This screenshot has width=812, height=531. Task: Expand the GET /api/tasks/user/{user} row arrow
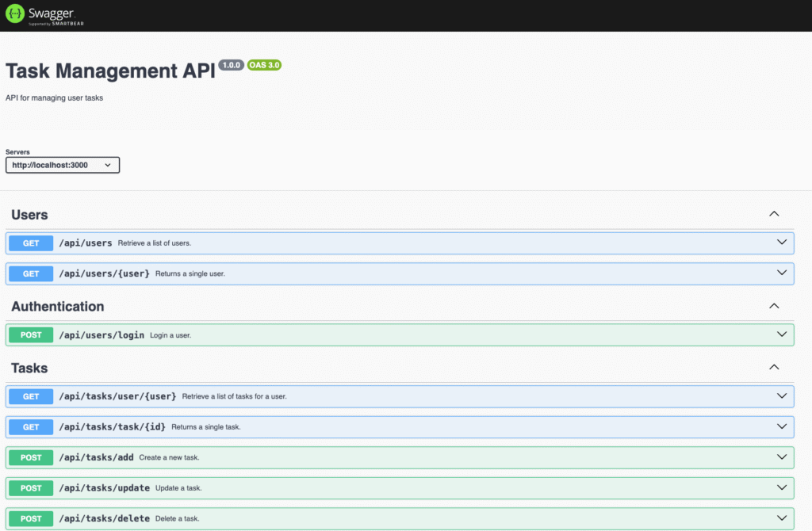[x=781, y=396]
